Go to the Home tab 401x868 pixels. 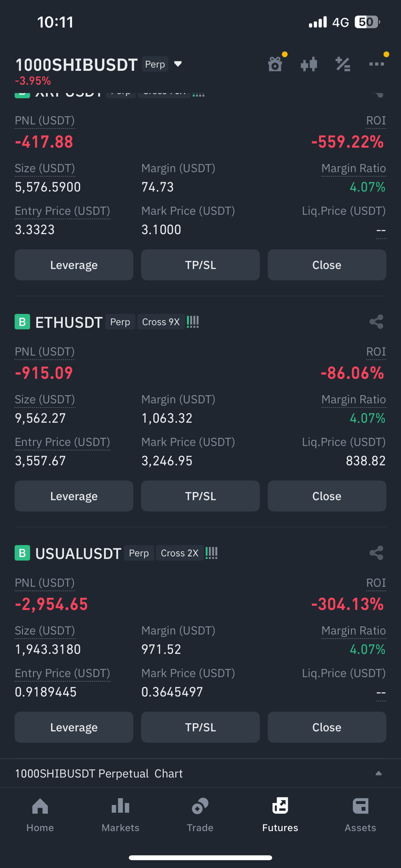[x=40, y=815]
